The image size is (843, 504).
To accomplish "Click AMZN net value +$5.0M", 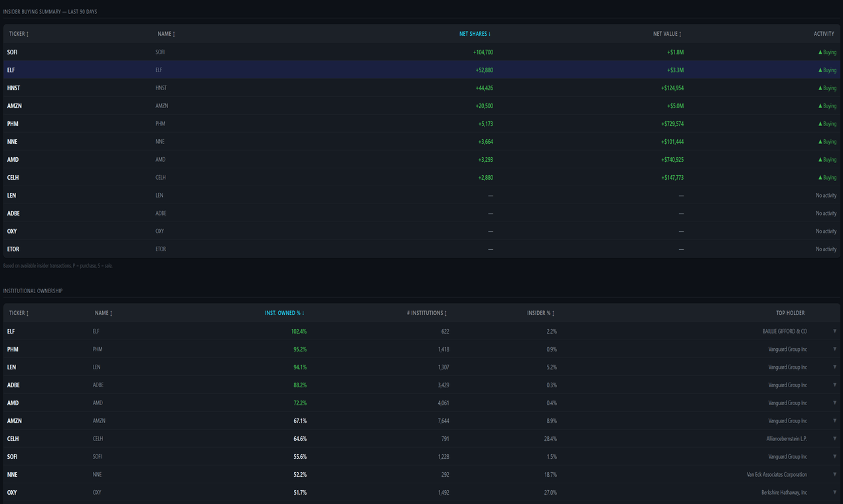I will 676,105.
